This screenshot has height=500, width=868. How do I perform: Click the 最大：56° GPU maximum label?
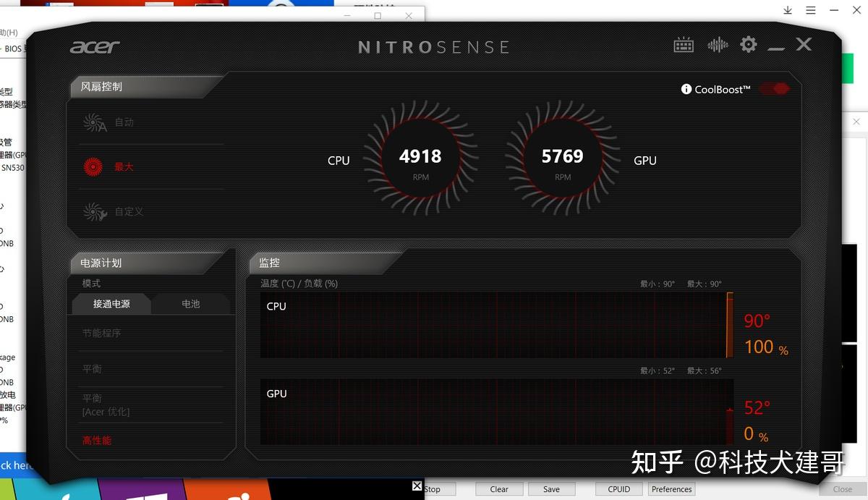point(705,371)
